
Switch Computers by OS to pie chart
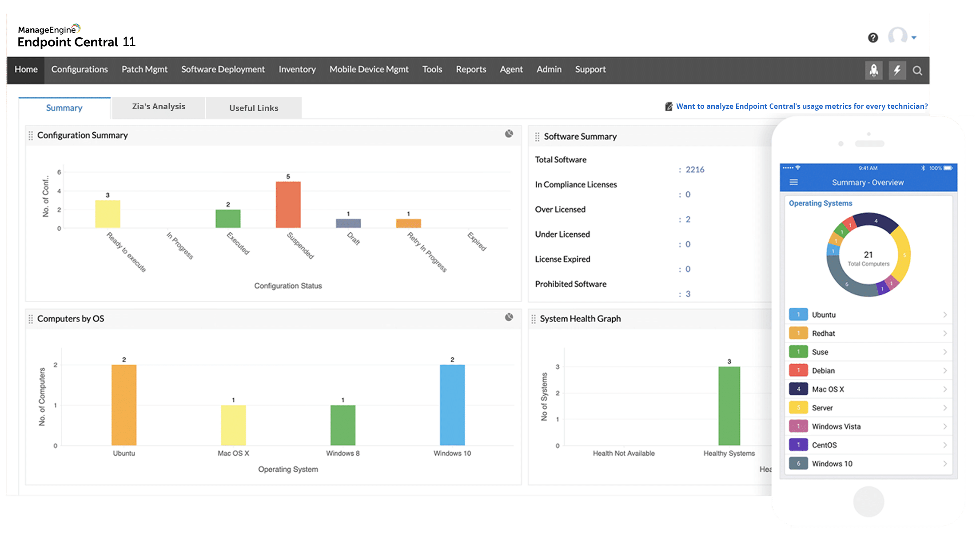pos(509,317)
